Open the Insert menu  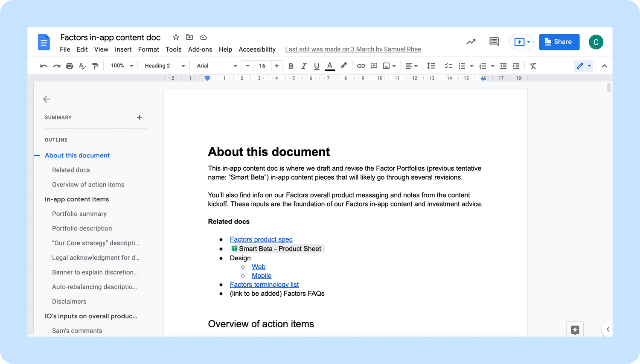click(123, 50)
